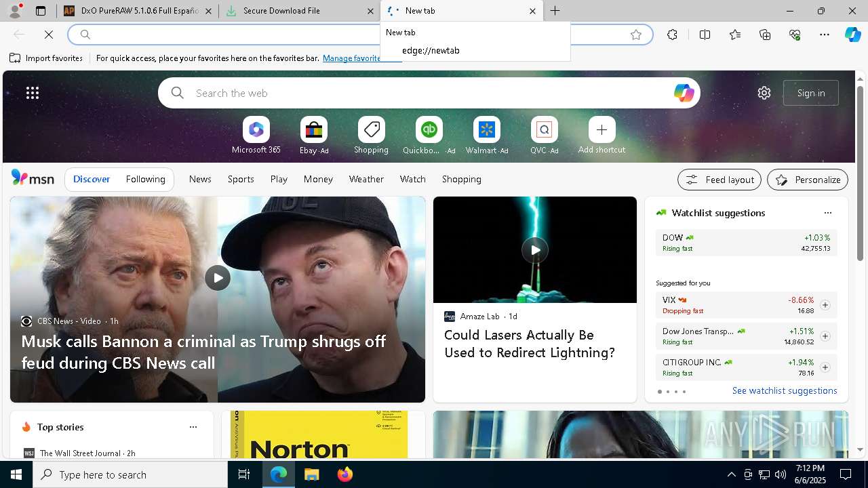Viewport: 868px width, 488px height.
Task: Open the Shopping category in MSN nav
Action: pyautogui.click(x=462, y=179)
